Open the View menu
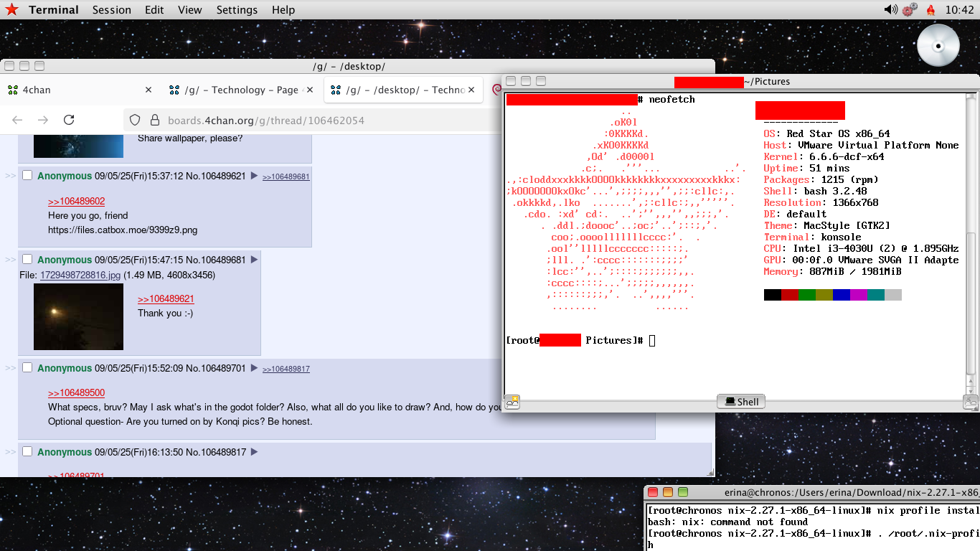Image resolution: width=980 pixels, height=551 pixels. (190, 10)
